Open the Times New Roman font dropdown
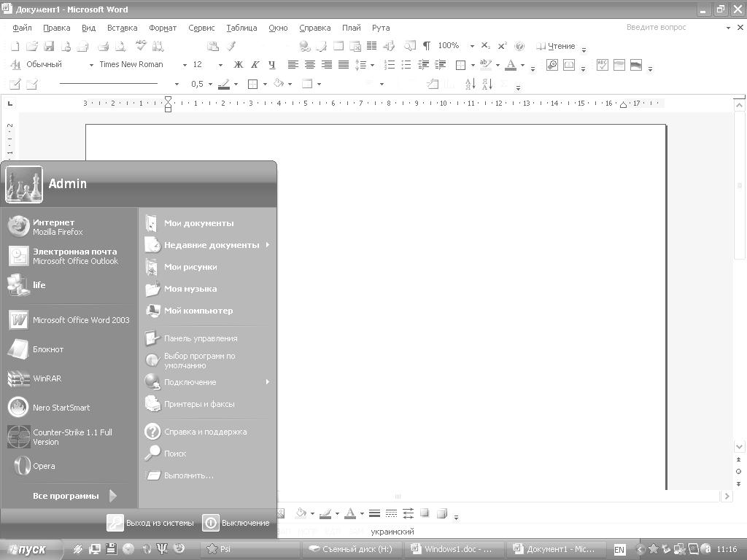 point(185,65)
